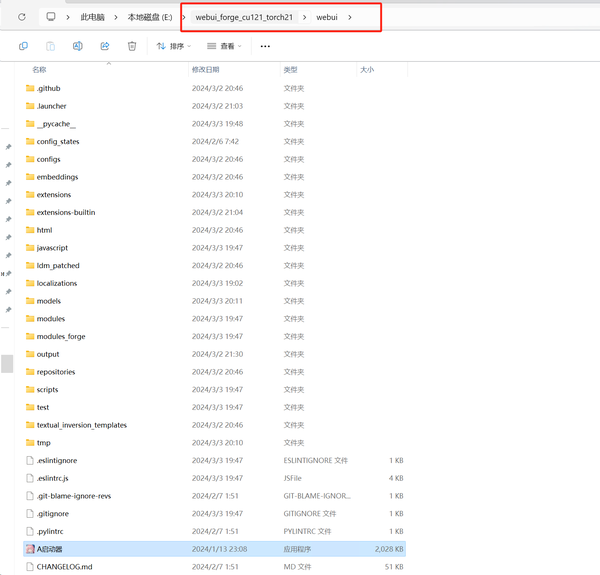Screen dimensions: 600x575
Task: Click the webui breadcrumb segment
Action: [327, 17]
